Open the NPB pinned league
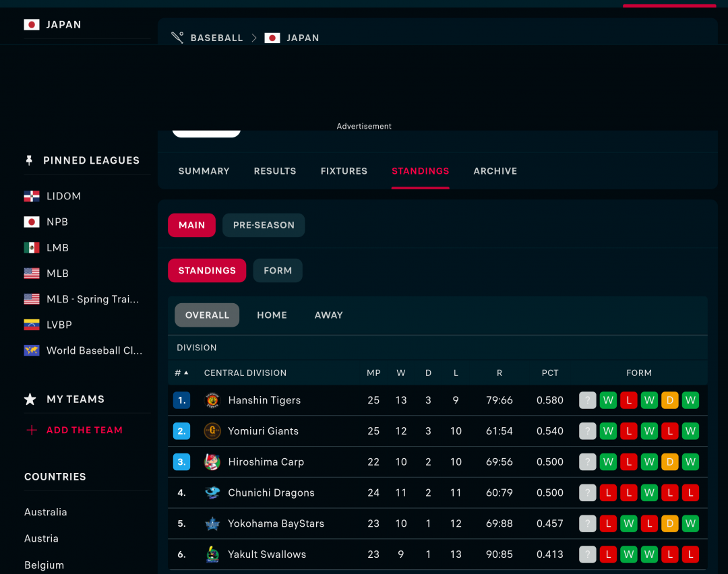This screenshot has width=728, height=574. tap(57, 222)
